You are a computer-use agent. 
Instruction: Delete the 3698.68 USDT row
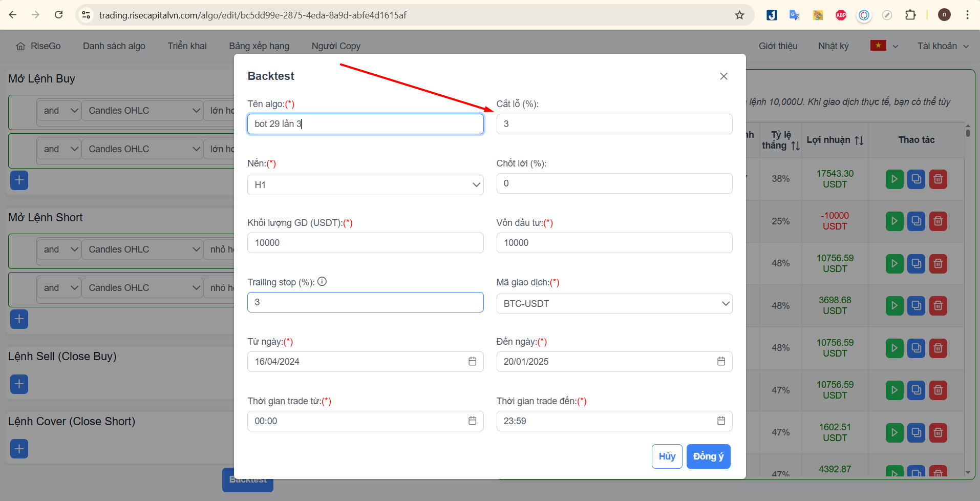tap(938, 306)
